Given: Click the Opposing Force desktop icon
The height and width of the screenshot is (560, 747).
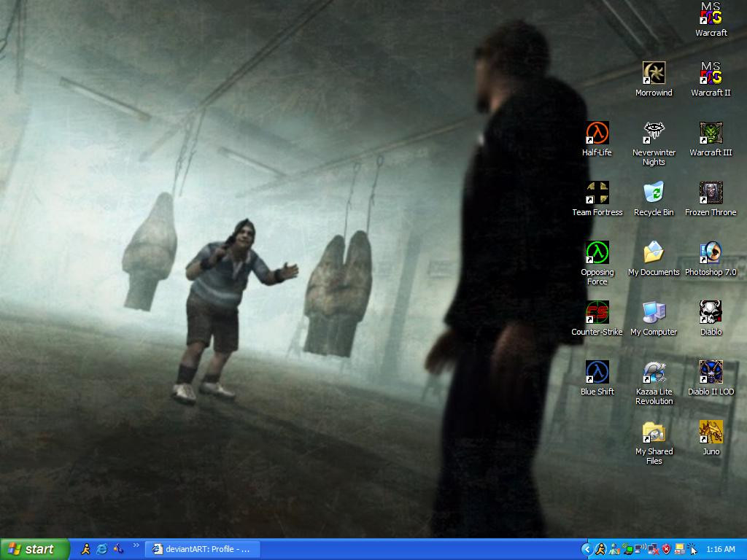Looking at the screenshot, I should point(597,262).
